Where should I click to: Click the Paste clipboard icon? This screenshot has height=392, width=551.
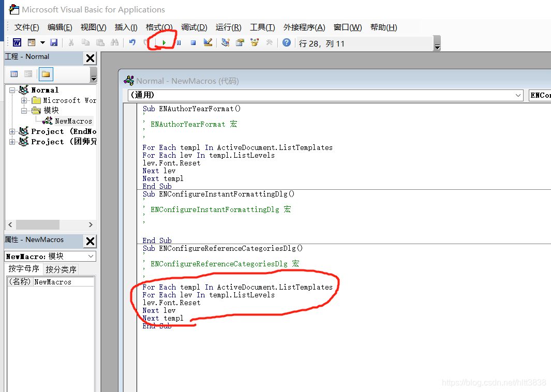click(x=100, y=42)
